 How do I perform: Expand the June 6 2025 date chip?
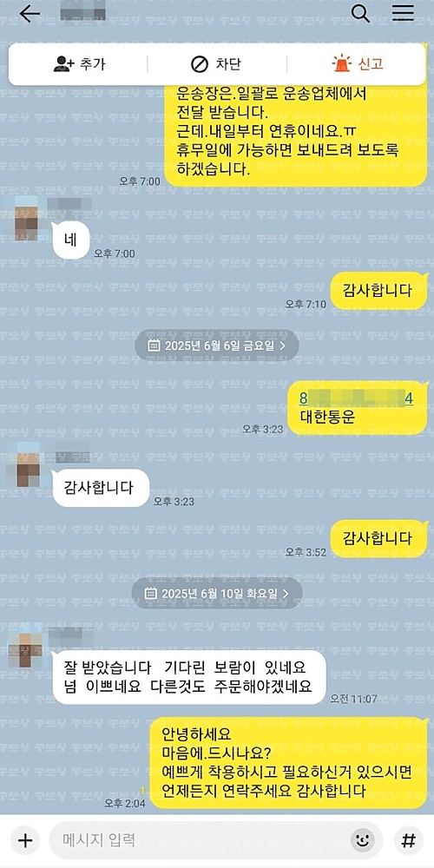pyautogui.click(x=217, y=346)
